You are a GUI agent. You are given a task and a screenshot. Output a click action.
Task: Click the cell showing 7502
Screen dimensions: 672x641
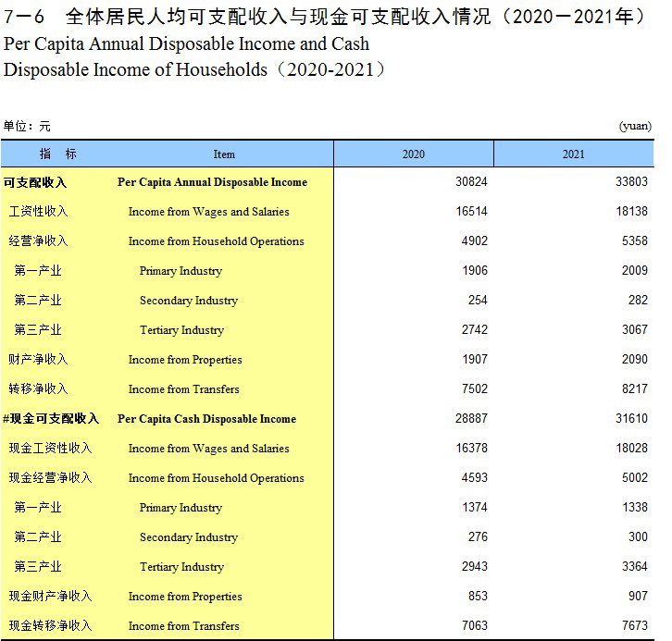tap(475, 388)
